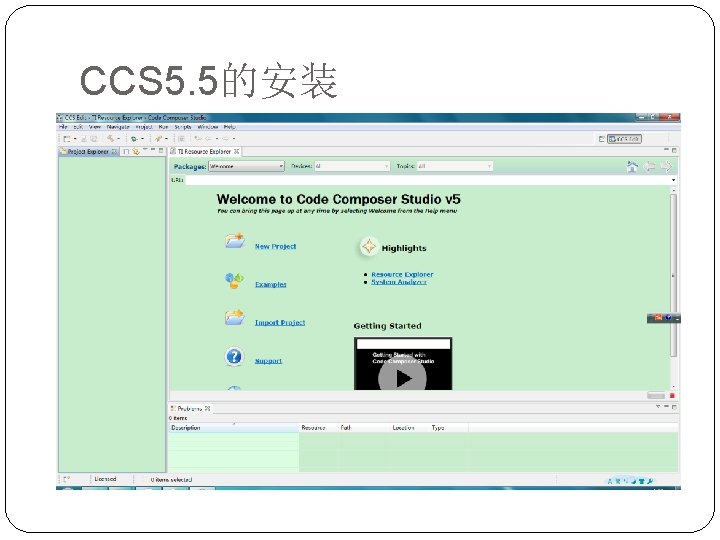Close the TI Resource Explorer tab
Screen dimensions: 720x540
click(x=236, y=151)
